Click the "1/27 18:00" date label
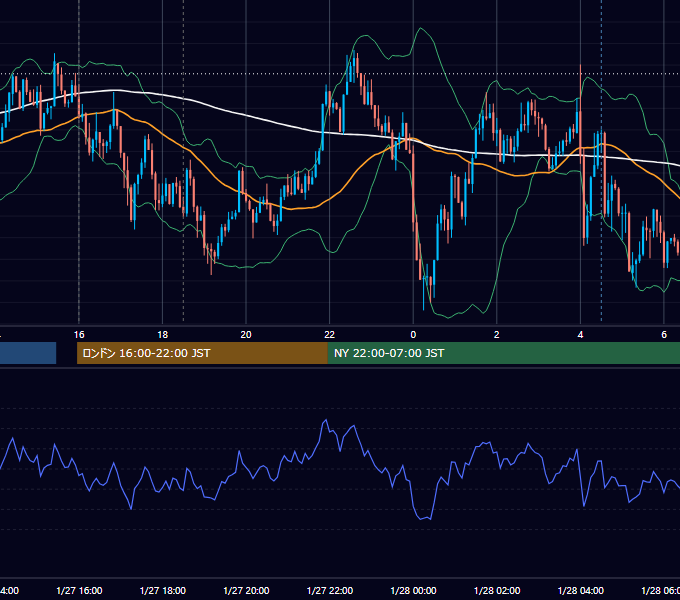 (x=163, y=590)
